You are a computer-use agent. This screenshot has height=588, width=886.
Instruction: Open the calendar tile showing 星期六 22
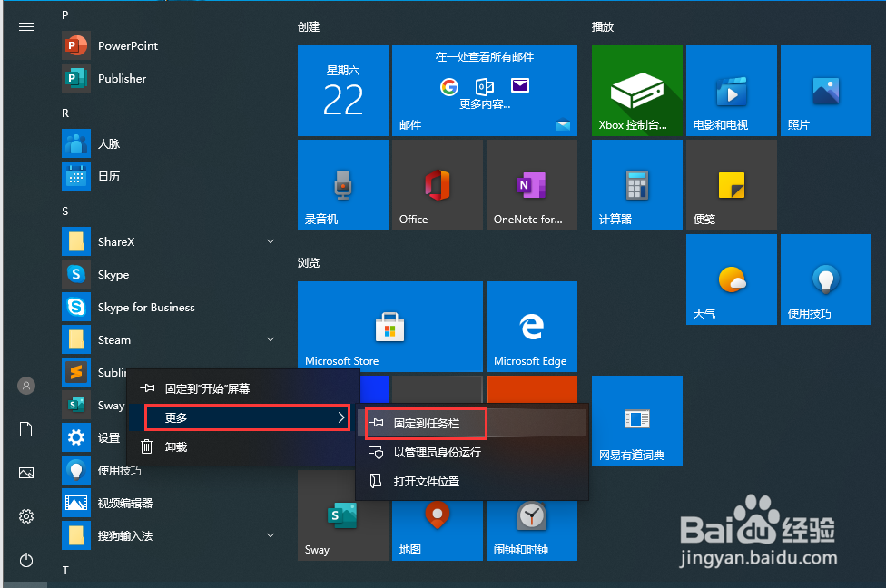(x=343, y=91)
